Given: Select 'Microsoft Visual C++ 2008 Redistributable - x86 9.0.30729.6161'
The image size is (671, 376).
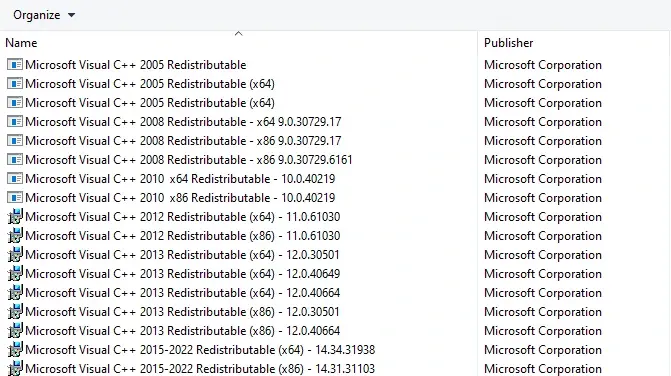Looking at the screenshot, I should point(189,160).
